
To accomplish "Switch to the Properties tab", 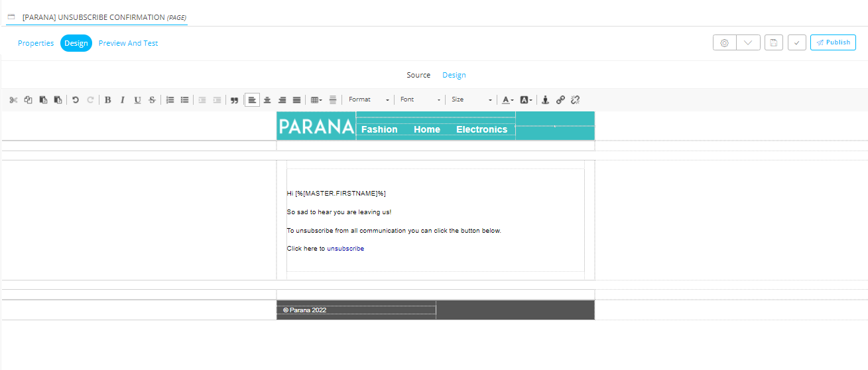I will click(x=36, y=43).
